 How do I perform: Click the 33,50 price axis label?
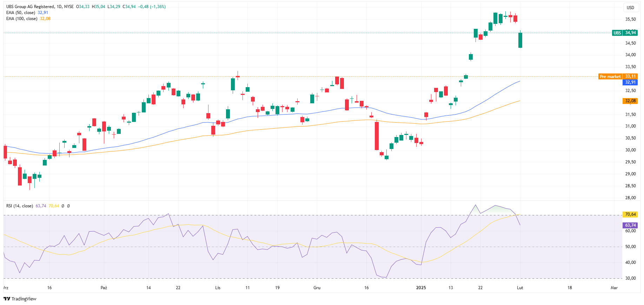coord(630,67)
